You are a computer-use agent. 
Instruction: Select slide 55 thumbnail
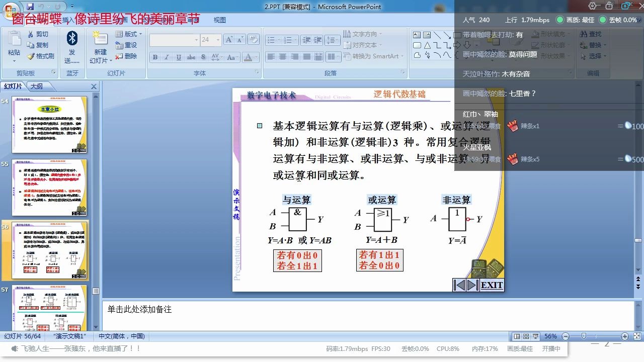pyautogui.click(x=49, y=188)
